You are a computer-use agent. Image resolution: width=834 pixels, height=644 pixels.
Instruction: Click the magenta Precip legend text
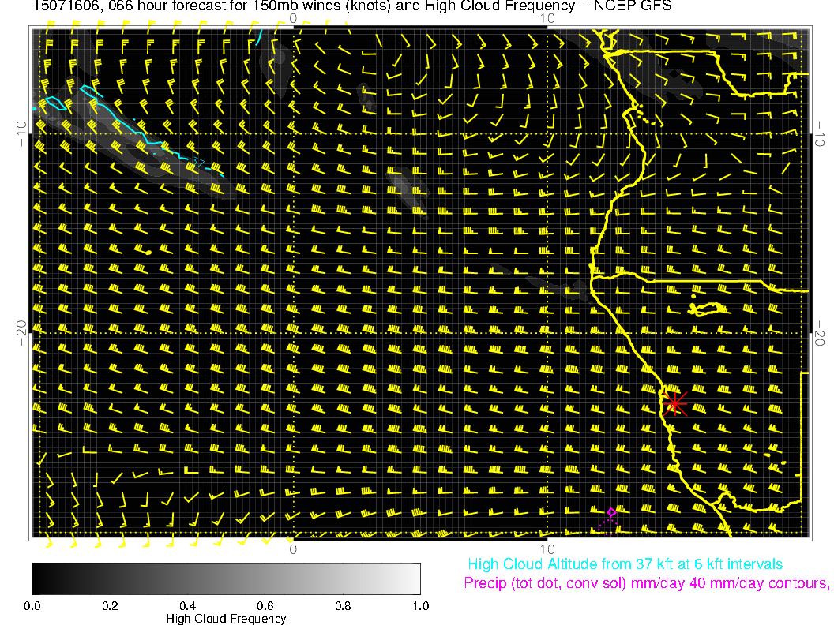pyautogui.click(x=646, y=583)
